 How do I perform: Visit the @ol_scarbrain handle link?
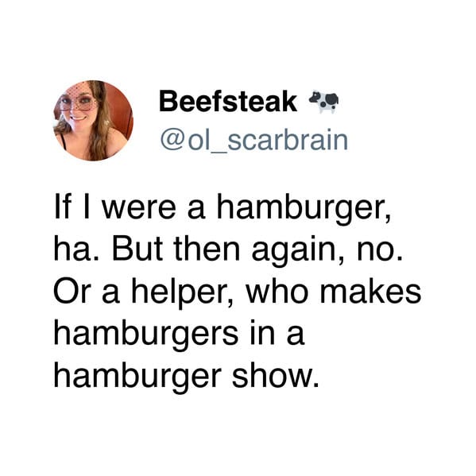(254, 141)
